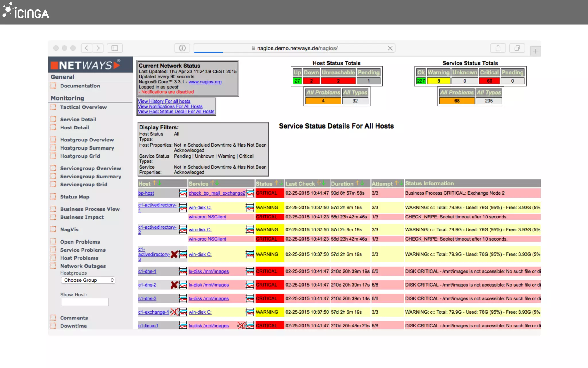Click notifications-disabled icon next to c1-exchange-1
Screen dimensions: 588x368
pyautogui.click(x=174, y=312)
